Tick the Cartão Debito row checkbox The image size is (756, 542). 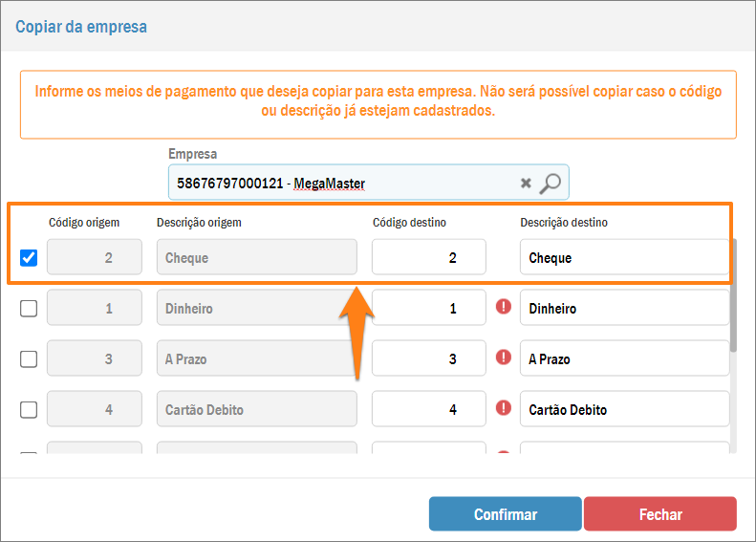point(29,409)
